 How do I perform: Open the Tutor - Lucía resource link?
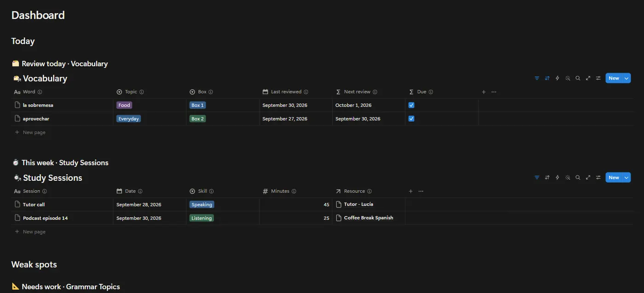point(358,204)
